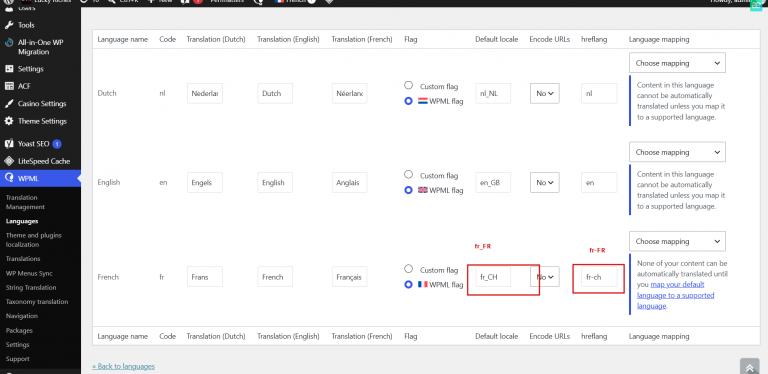The width and height of the screenshot is (768, 374).
Task: Open Choose mapping dropdown in English row
Action: 677,152
